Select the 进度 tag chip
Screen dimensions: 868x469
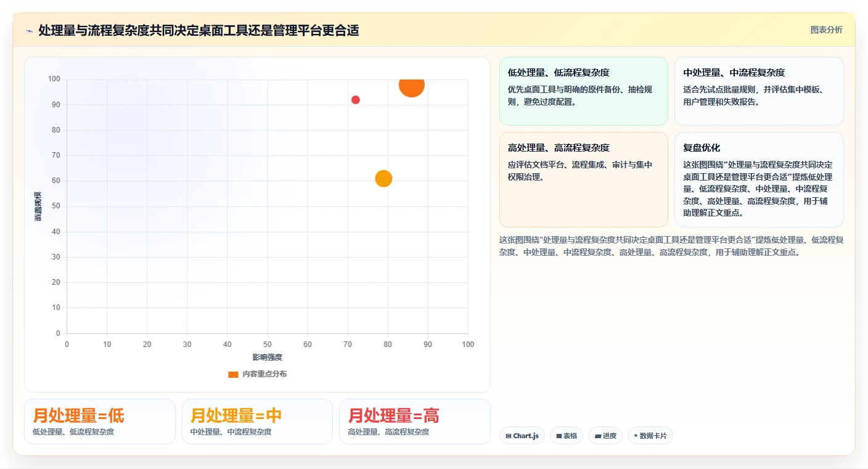(605, 436)
